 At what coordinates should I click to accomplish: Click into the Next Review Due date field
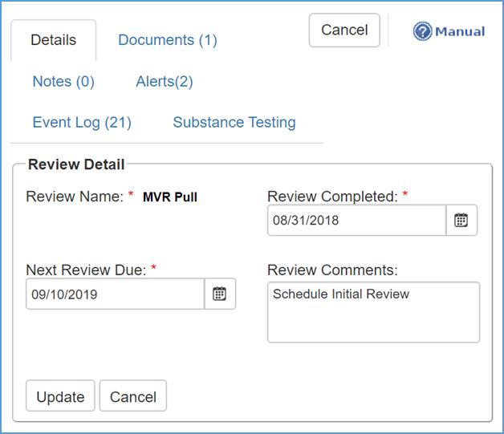click(x=115, y=294)
